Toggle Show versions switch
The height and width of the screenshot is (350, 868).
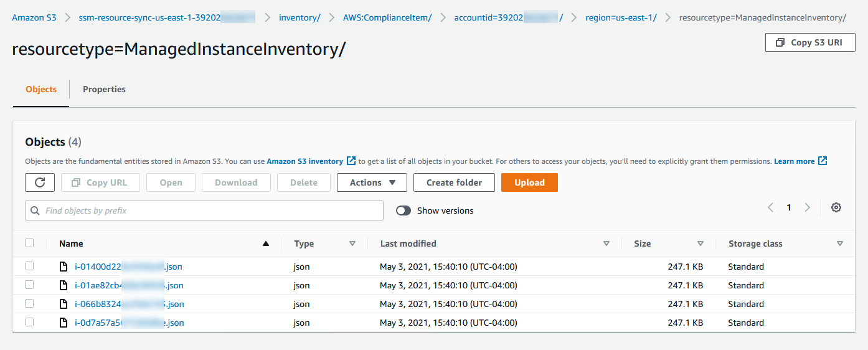[403, 210]
